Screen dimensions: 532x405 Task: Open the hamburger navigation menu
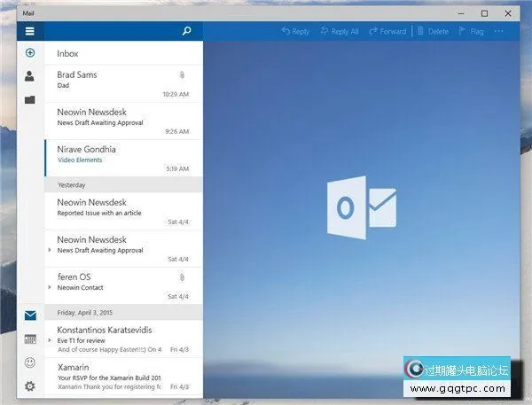pyautogui.click(x=29, y=31)
